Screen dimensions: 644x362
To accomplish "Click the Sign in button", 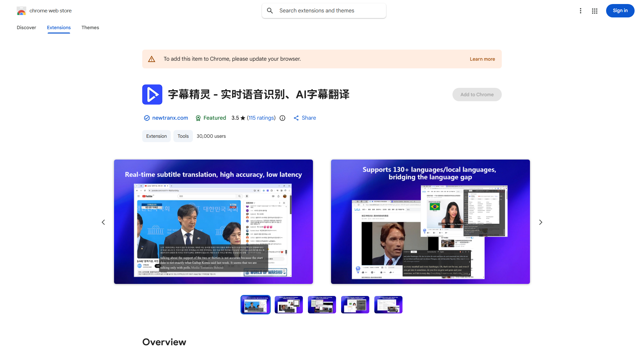I will point(620,10).
